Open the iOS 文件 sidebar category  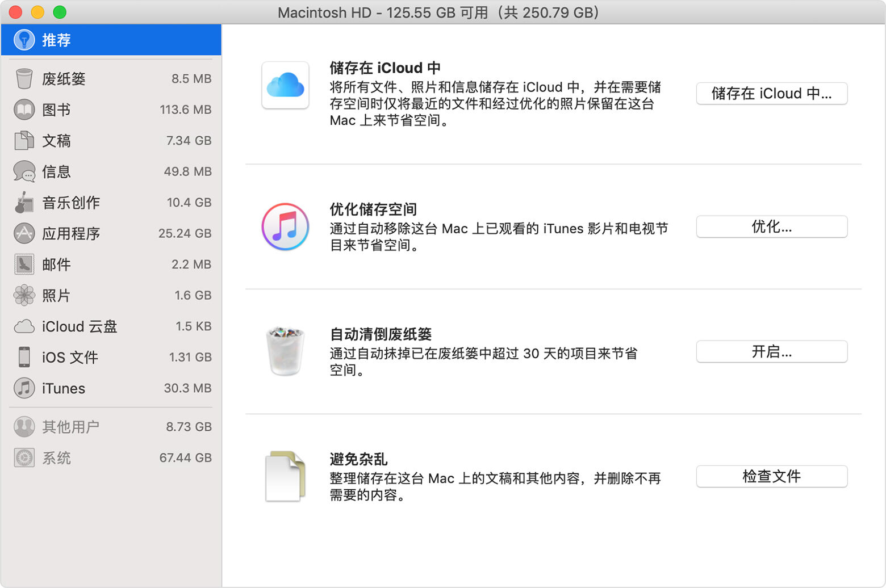pos(111,357)
